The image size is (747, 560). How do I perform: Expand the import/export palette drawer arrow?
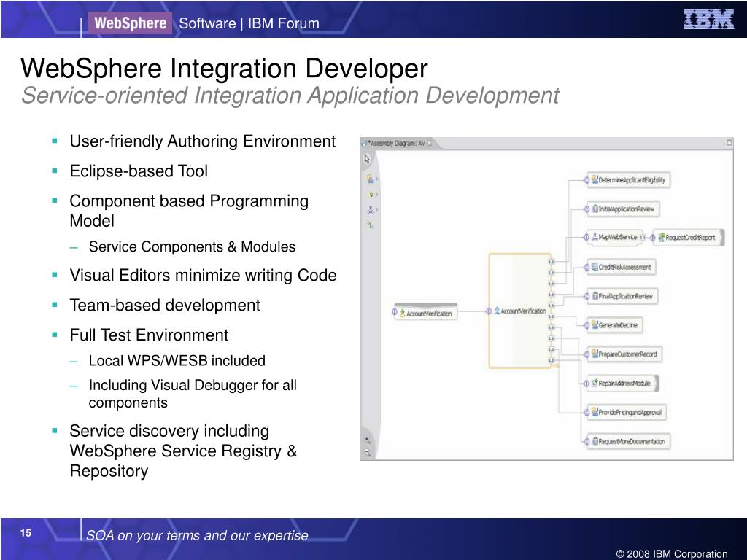(x=376, y=194)
